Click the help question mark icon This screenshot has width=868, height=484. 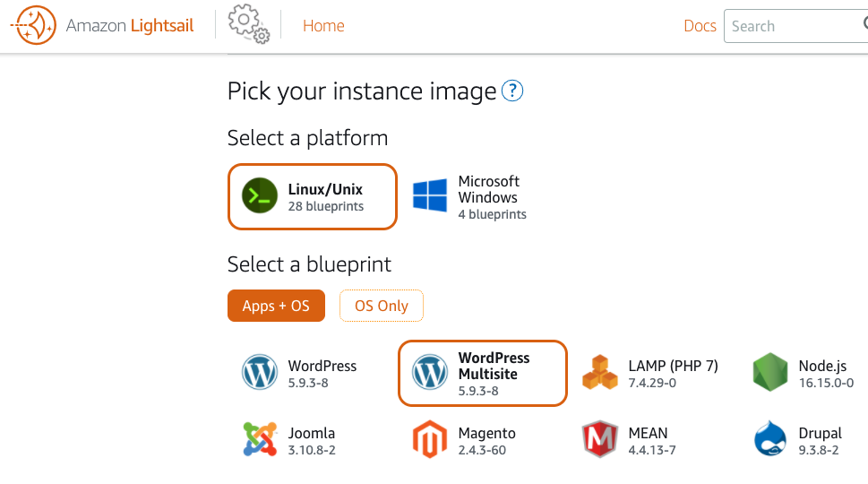tap(512, 91)
